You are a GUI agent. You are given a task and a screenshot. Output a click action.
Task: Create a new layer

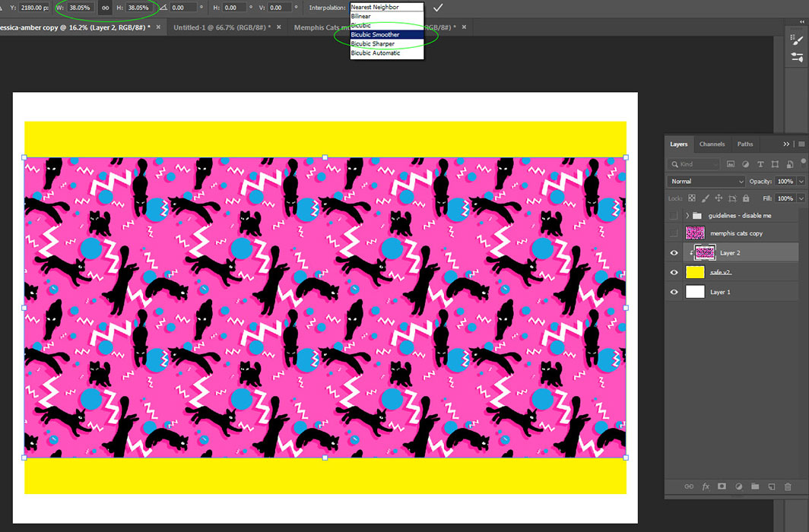[x=771, y=486]
